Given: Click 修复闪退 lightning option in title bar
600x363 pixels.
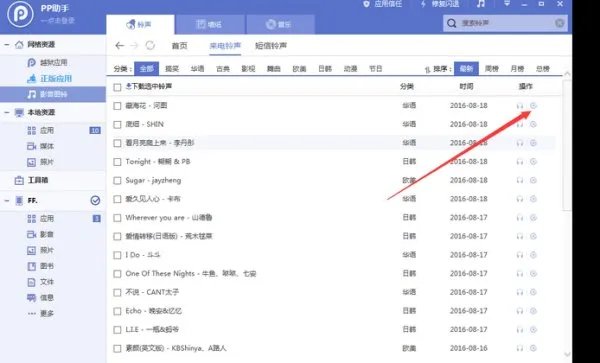Looking at the screenshot, I should [440, 4].
